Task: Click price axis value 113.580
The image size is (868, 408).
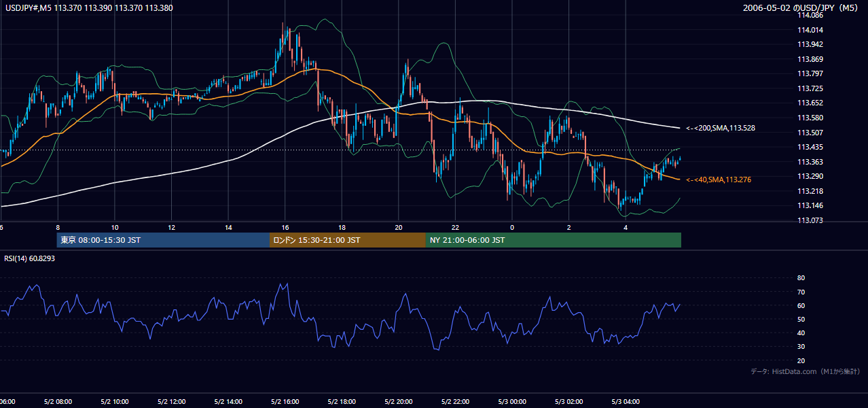Action: click(x=810, y=118)
